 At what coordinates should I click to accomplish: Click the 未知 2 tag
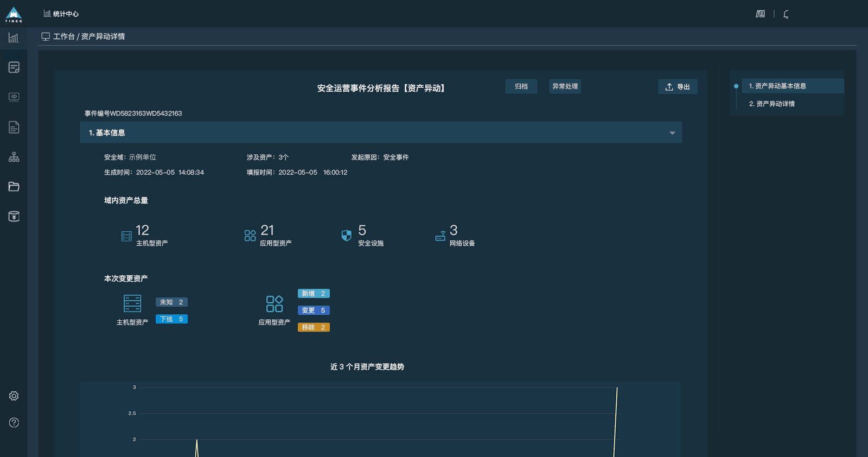coord(171,302)
